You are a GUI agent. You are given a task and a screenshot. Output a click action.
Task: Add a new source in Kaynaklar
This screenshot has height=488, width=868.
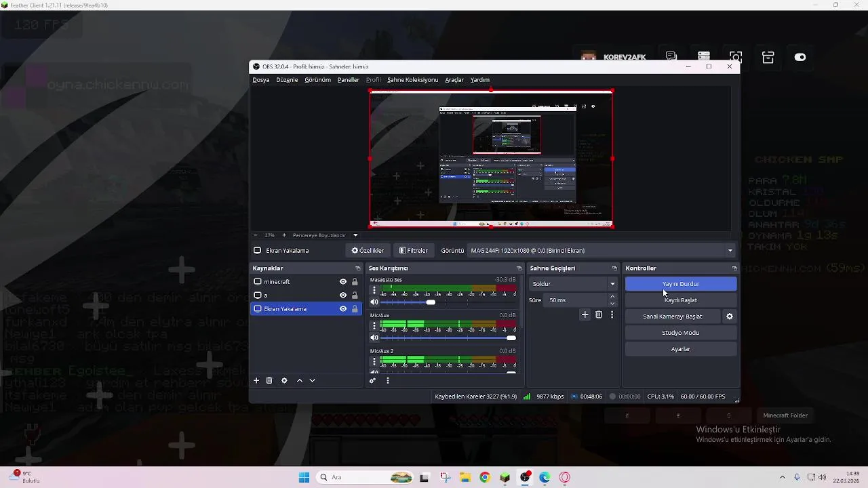pos(256,381)
